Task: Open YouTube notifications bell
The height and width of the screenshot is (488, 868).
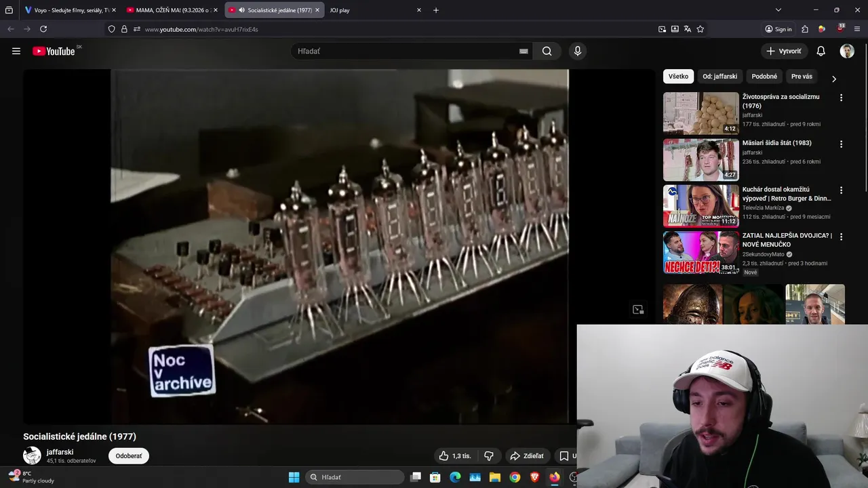Action: pyautogui.click(x=821, y=51)
